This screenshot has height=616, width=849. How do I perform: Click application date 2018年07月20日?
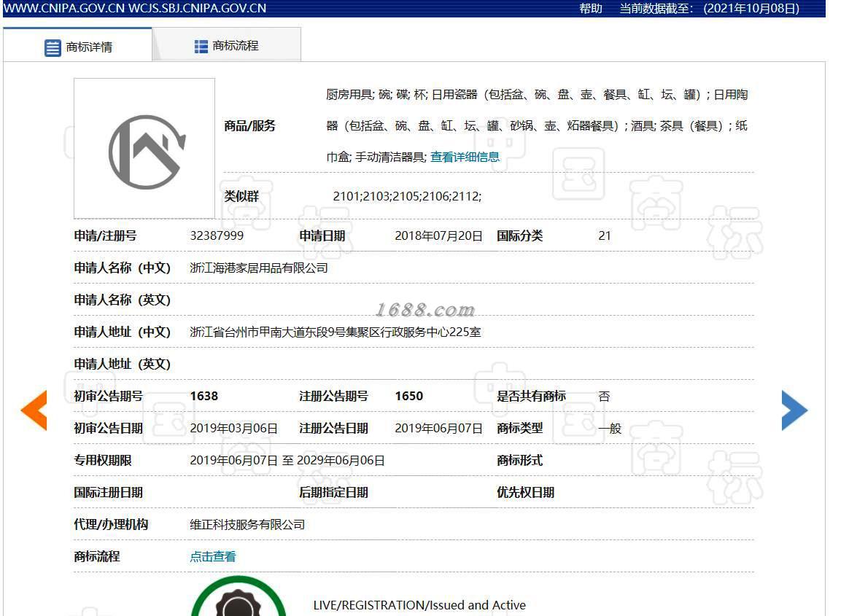click(x=438, y=236)
